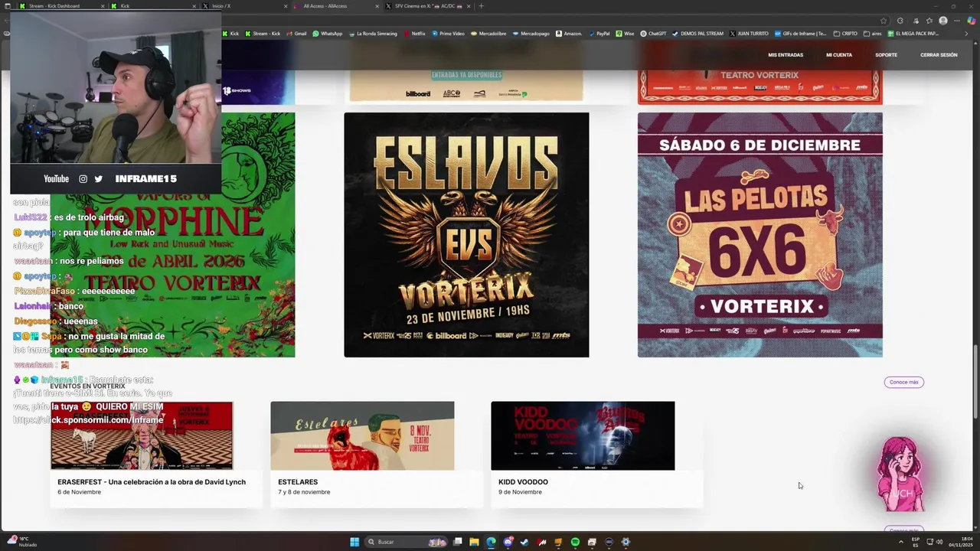Open the Mercadolibre bookmark
The image size is (980, 551).
coord(489,34)
